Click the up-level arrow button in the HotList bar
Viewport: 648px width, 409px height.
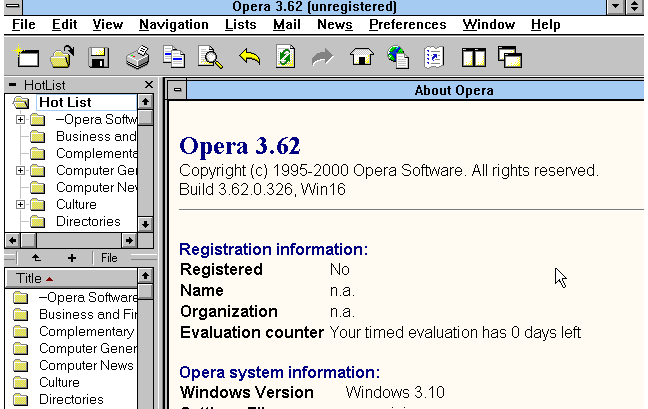click(x=36, y=258)
